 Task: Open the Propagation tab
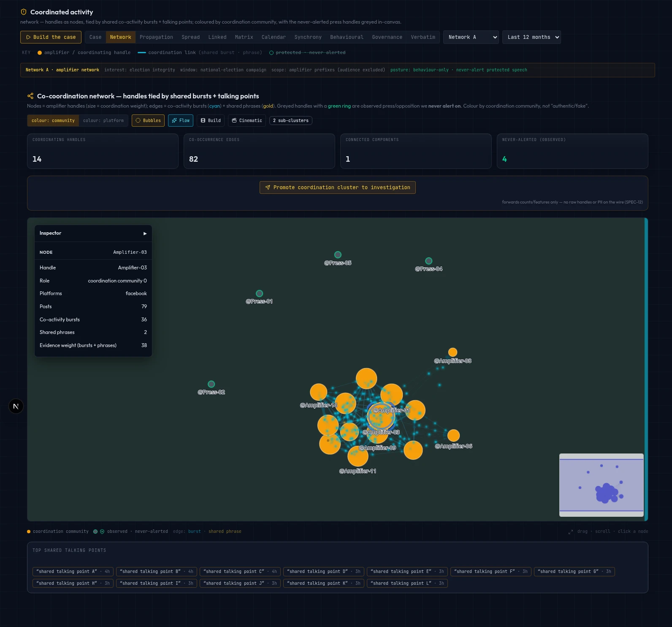point(156,37)
